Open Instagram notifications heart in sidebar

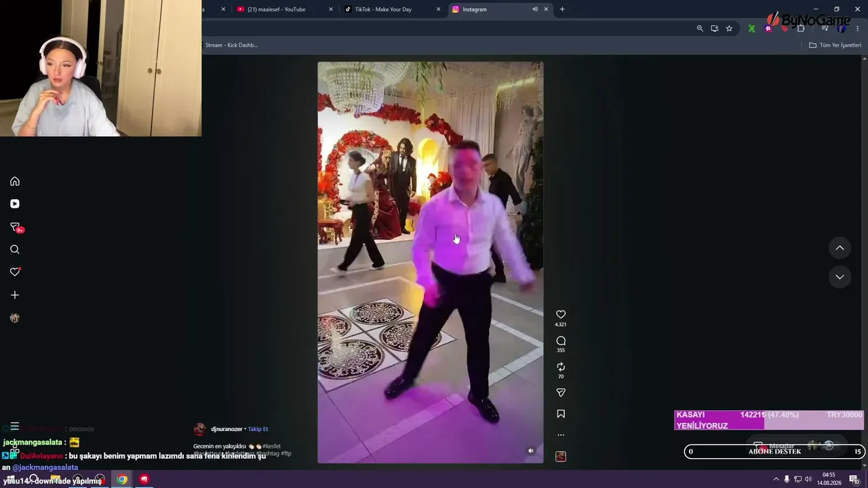click(15, 272)
